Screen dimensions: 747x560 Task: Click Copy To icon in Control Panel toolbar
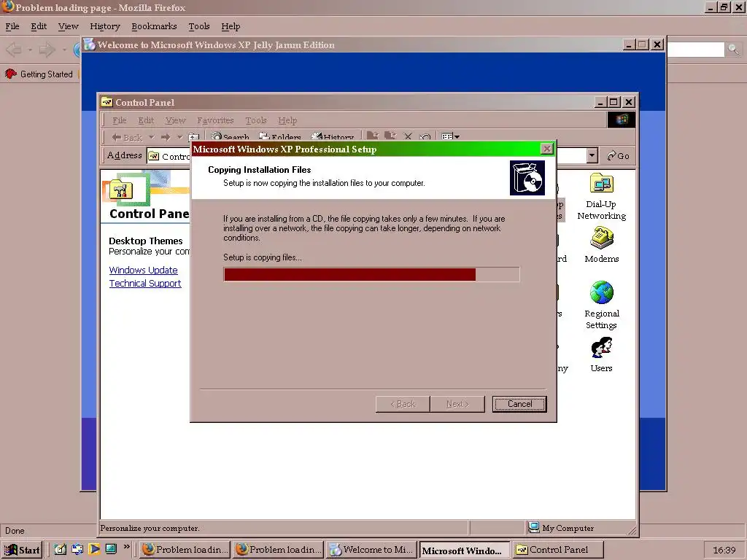(x=390, y=136)
